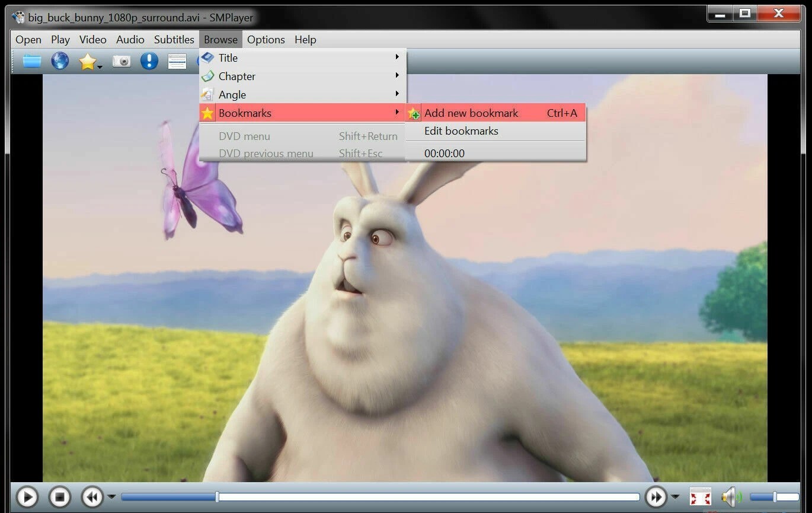
Task: Click the Stop button
Action: click(59, 497)
